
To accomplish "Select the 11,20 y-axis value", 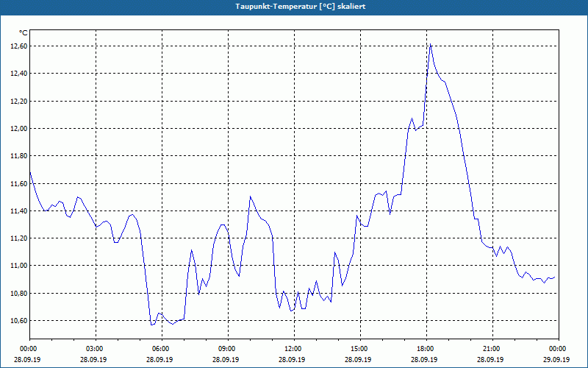I will 19,238.
